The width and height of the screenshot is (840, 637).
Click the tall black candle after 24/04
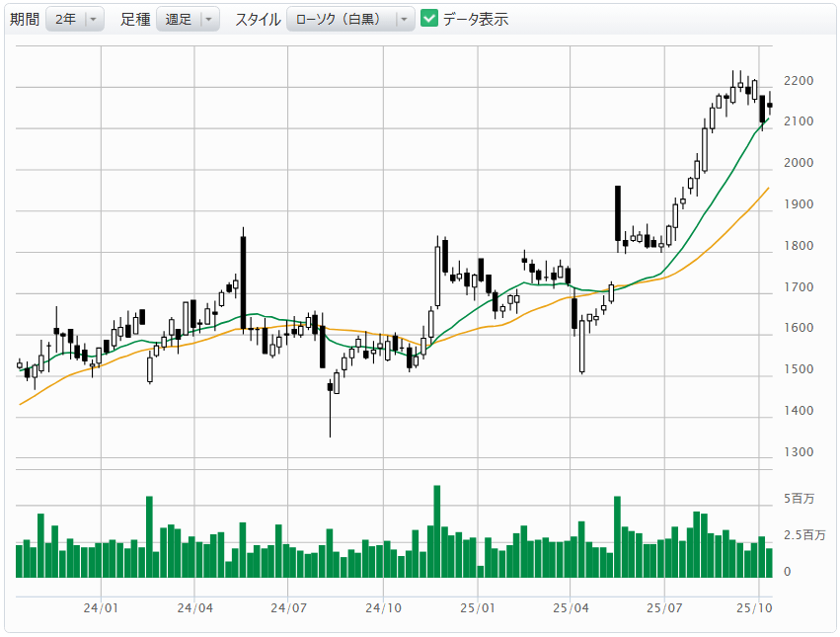tap(243, 282)
